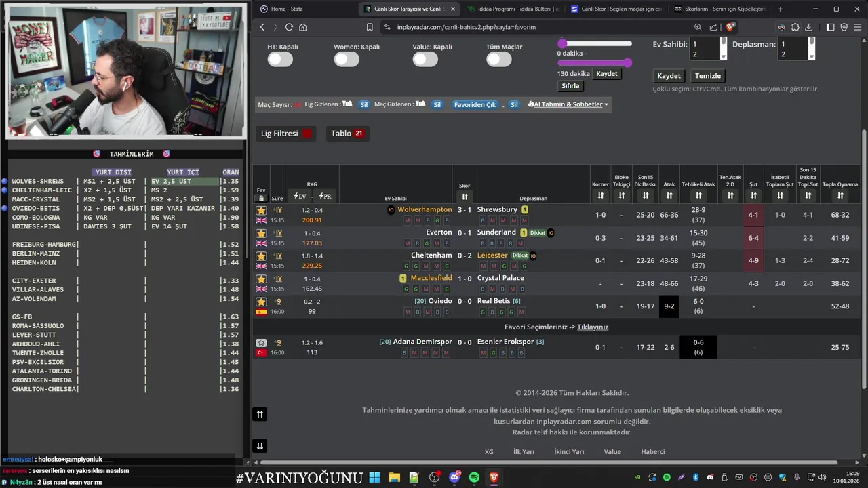Open AI Tahmin & Sohbetler dropdown
The image size is (868, 488).
point(568,104)
